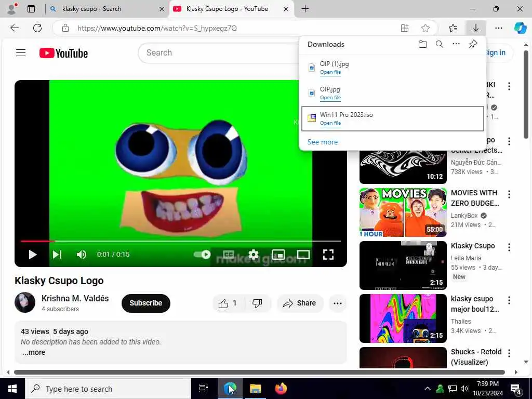Go to YouTube home logo

click(63, 53)
